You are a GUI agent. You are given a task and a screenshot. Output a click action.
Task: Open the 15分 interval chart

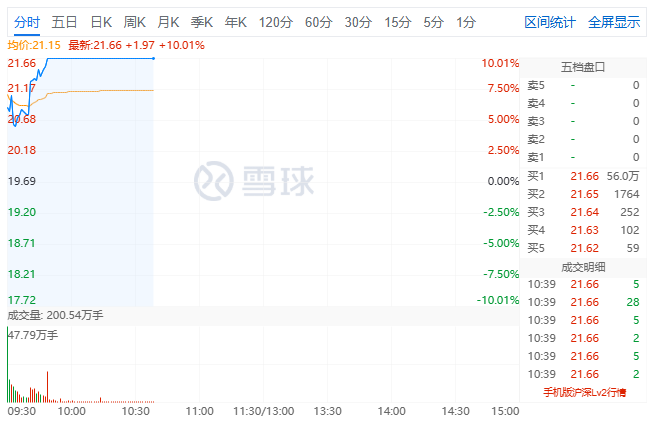pos(397,22)
